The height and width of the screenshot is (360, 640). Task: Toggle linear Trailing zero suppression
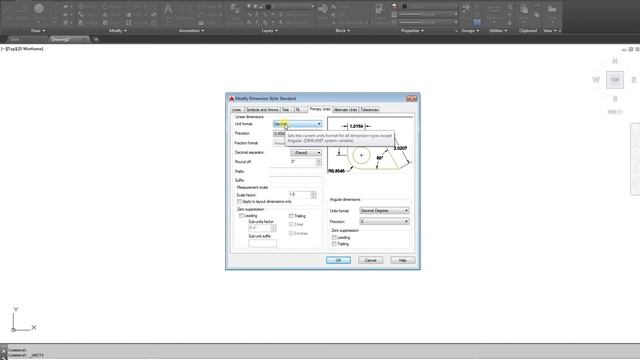pos(291,216)
